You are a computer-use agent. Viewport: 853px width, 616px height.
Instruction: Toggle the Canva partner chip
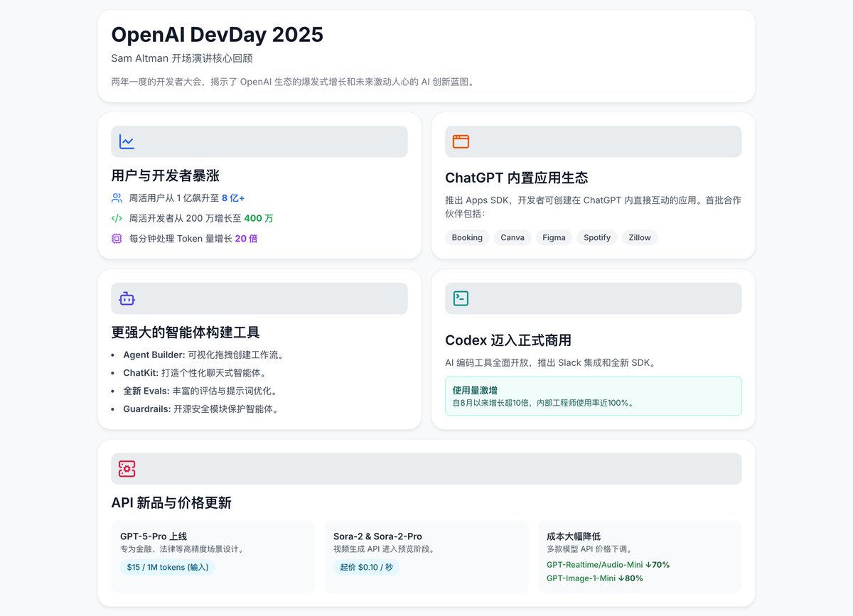[x=512, y=237]
